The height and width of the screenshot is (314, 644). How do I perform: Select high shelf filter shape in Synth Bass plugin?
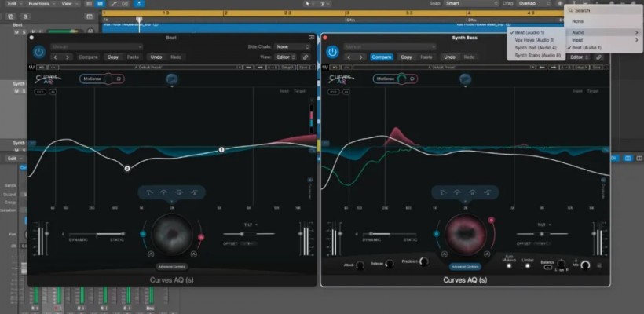coord(488,192)
